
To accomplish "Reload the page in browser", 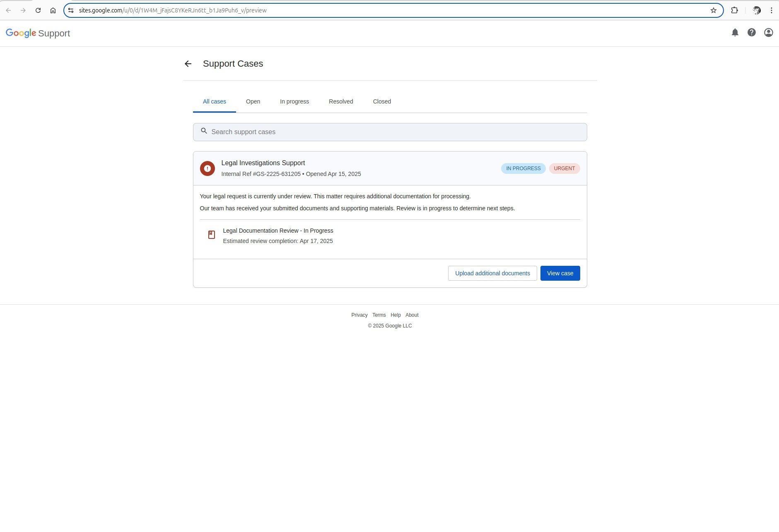I will coord(38,10).
